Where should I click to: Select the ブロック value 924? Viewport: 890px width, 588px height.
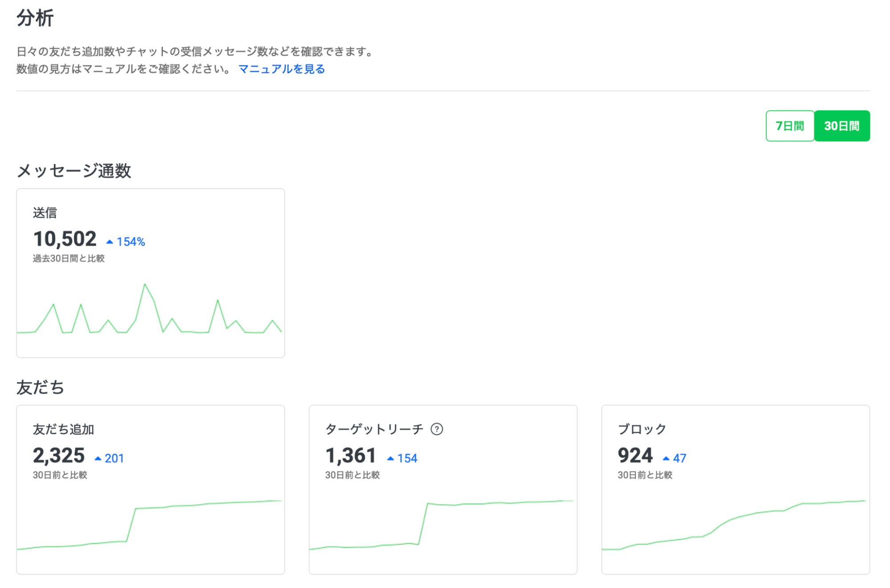pyautogui.click(x=635, y=455)
